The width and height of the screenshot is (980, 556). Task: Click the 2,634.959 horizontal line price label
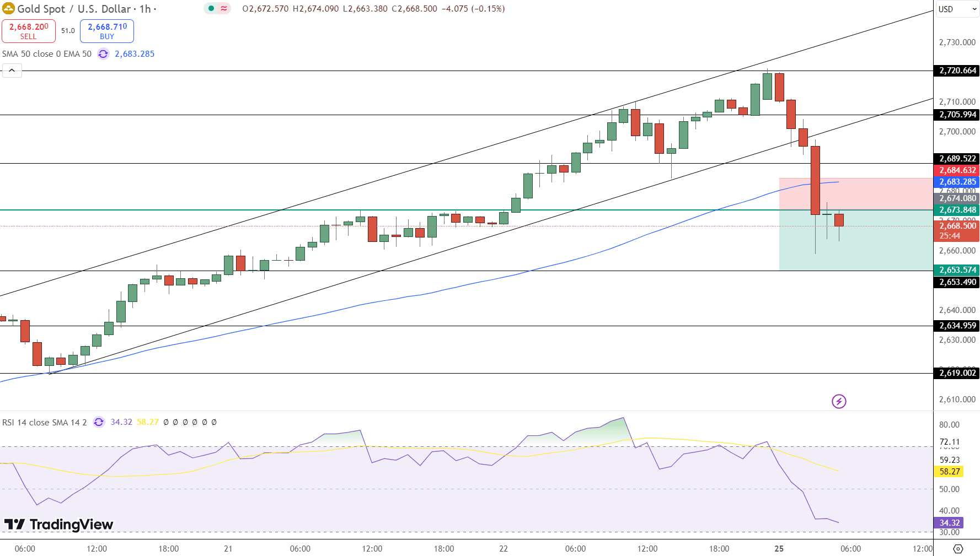pyautogui.click(x=957, y=326)
